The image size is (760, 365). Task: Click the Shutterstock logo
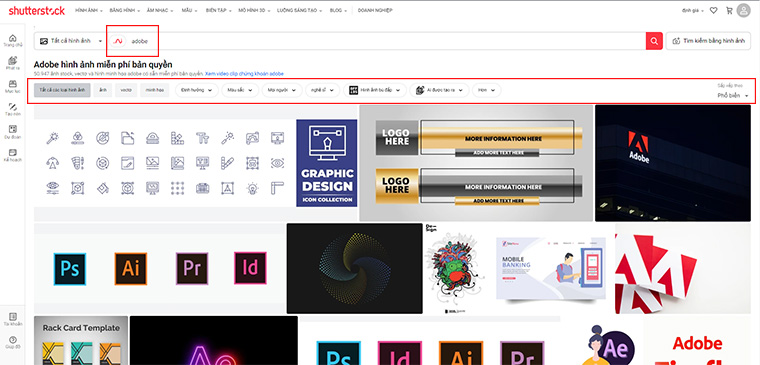click(36, 11)
